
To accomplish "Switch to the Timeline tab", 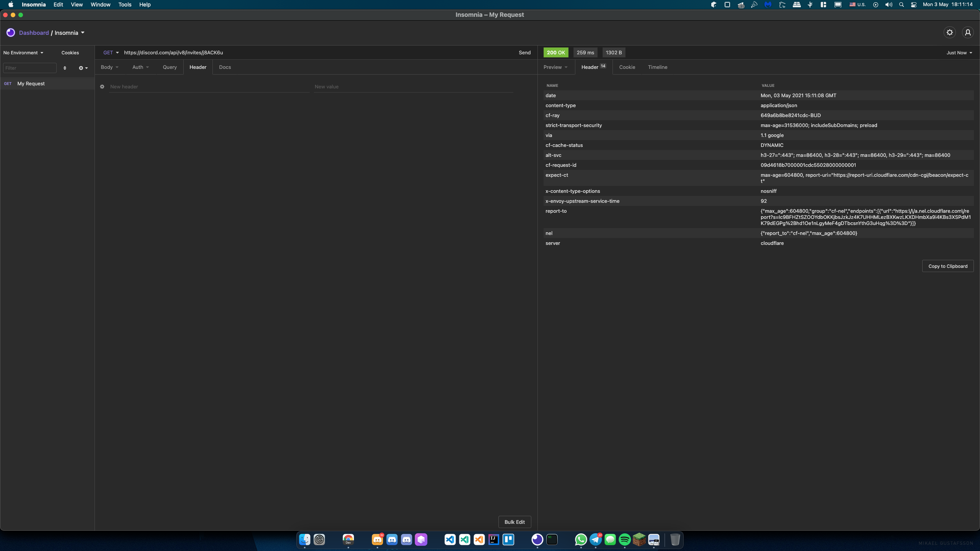I will pyautogui.click(x=657, y=67).
